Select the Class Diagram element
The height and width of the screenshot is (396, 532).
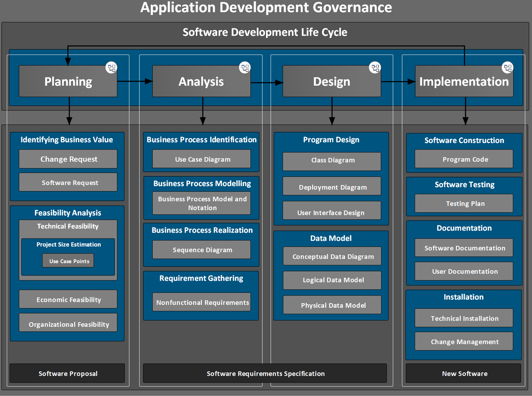[x=332, y=162]
